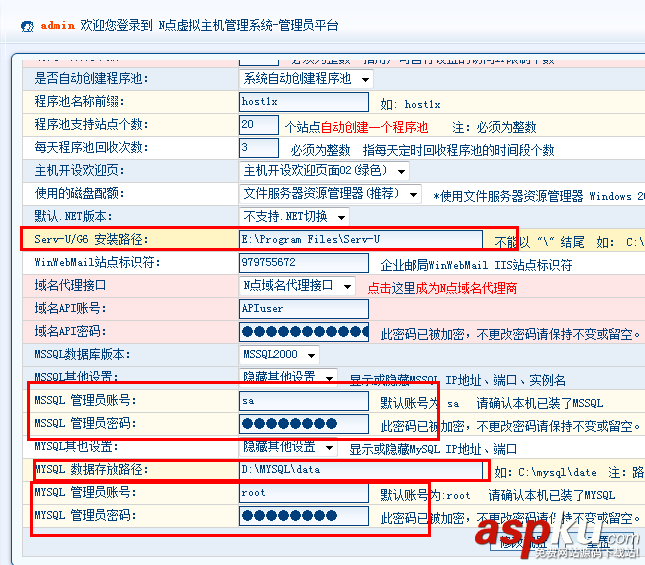Click the label MSSQL数据库版本:

(82, 355)
